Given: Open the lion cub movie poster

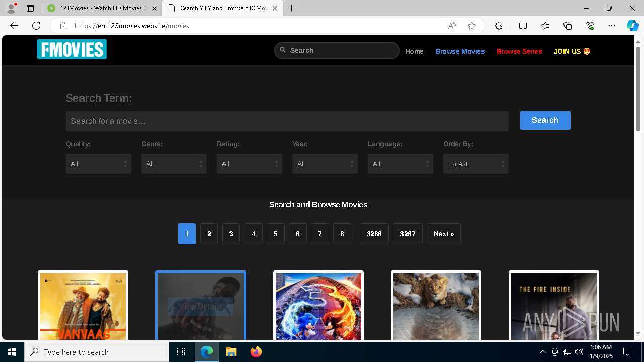Looking at the screenshot, I should 436,306.
